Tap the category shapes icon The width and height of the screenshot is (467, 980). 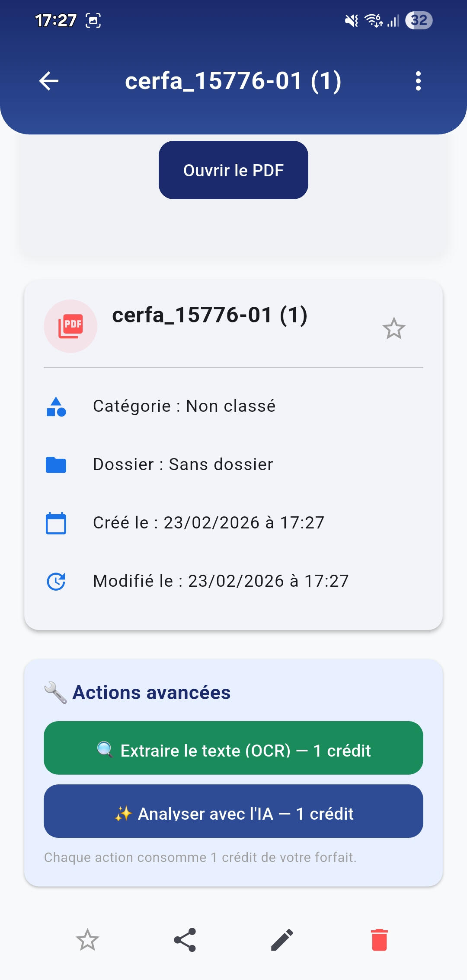point(56,407)
